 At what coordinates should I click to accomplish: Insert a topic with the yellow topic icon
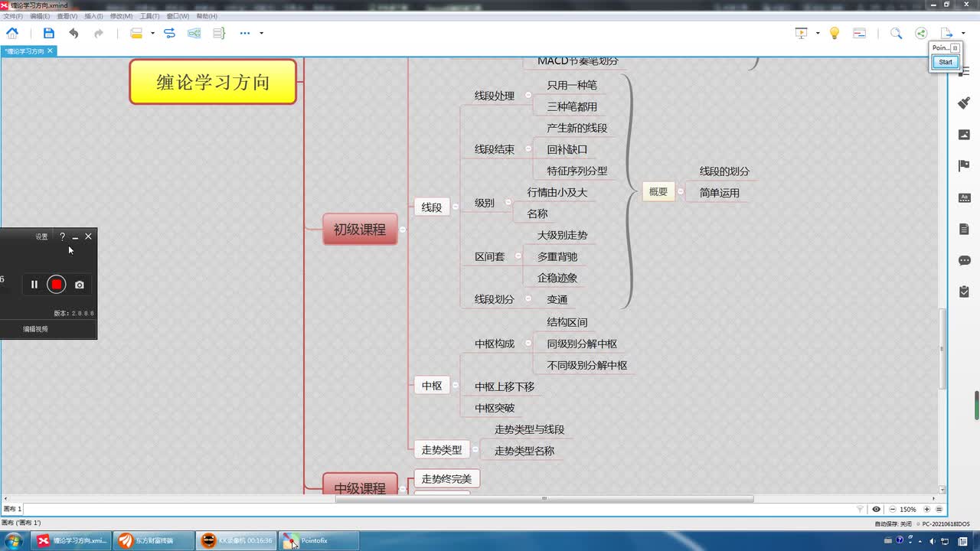(136, 33)
